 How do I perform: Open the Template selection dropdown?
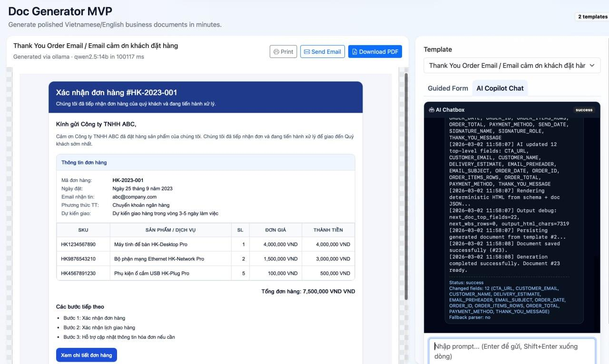512,65
